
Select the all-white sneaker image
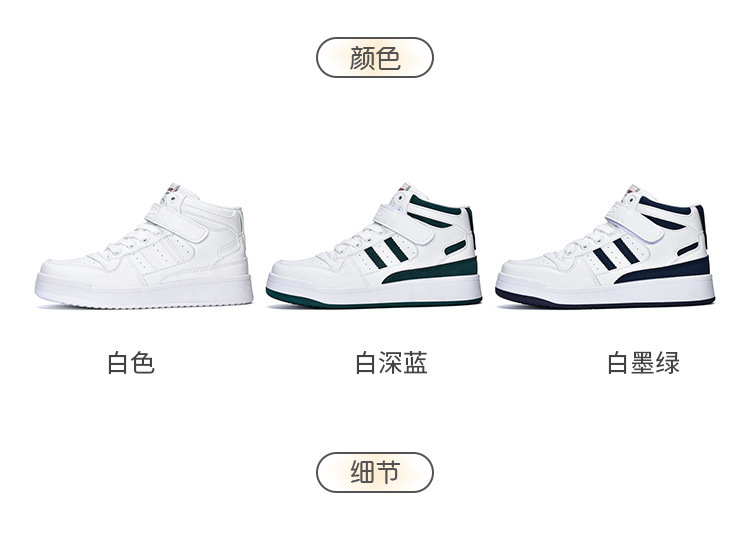[144, 245]
